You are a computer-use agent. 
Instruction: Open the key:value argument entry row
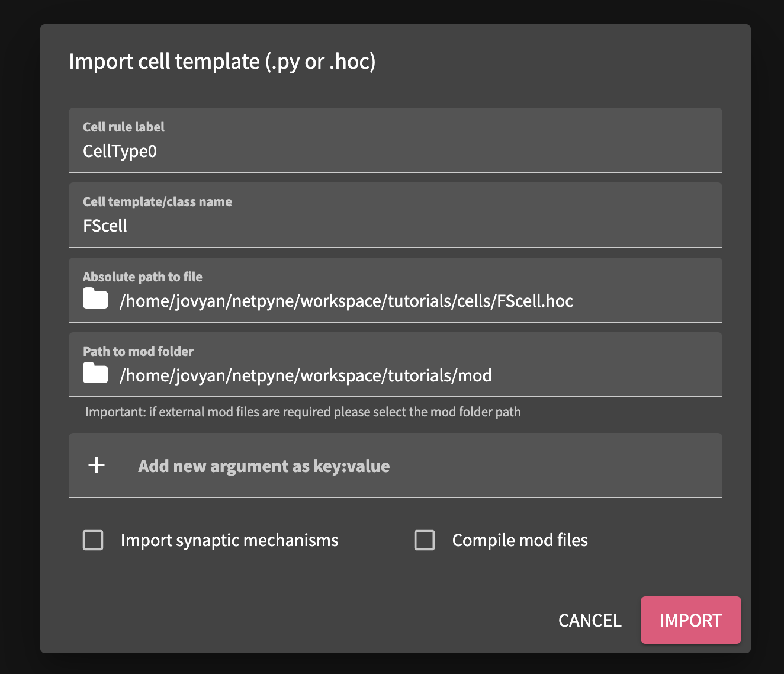264,466
